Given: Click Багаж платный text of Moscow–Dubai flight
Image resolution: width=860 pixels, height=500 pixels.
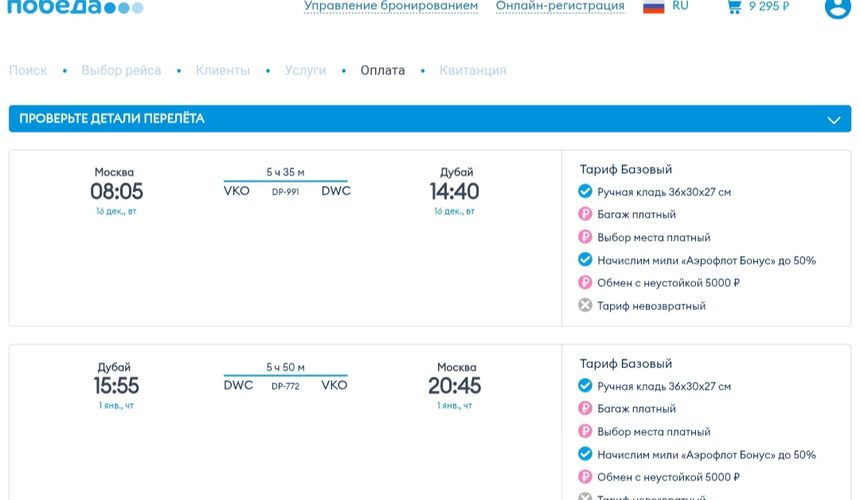Looking at the screenshot, I should (636, 214).
